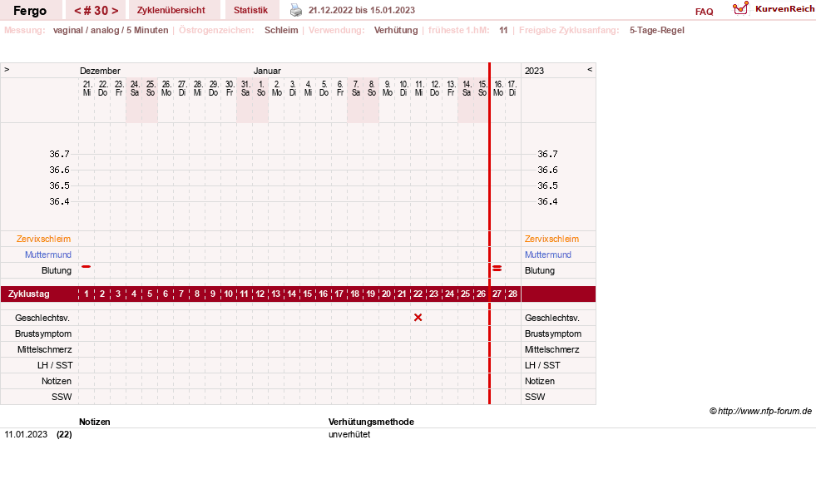Click the left LH / SST row label
This screenshot has width=816, height=504.
55,365
